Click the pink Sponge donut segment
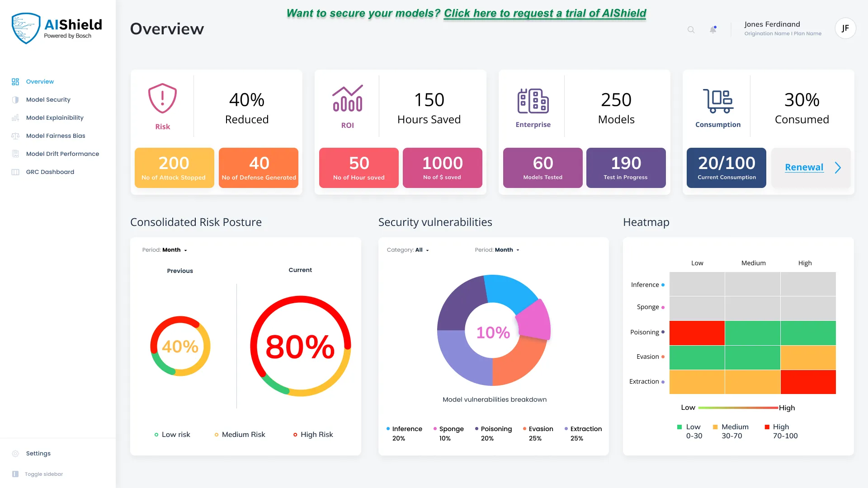 [x=535, y=320]
